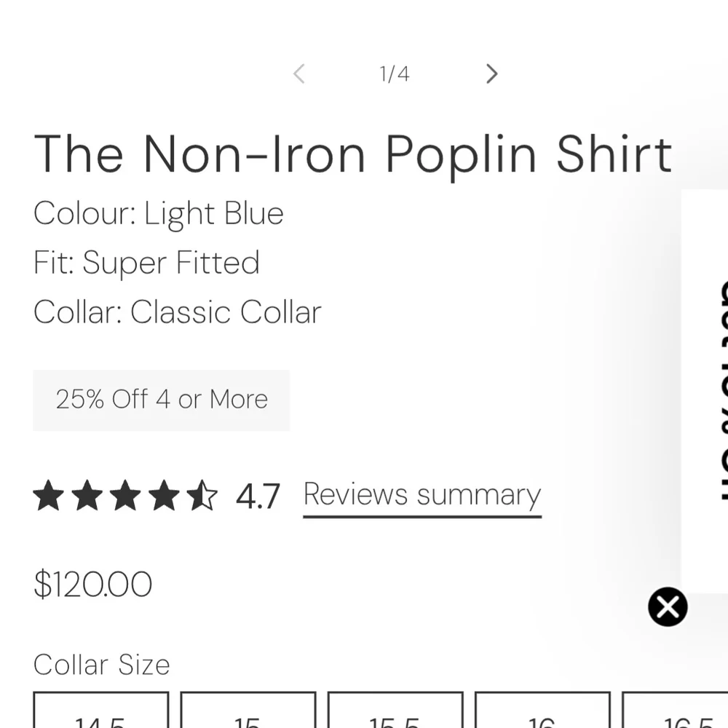Click the 4.7 rating score
The height and width of the screenshot is (728, 728).
[x=258, y=496]
